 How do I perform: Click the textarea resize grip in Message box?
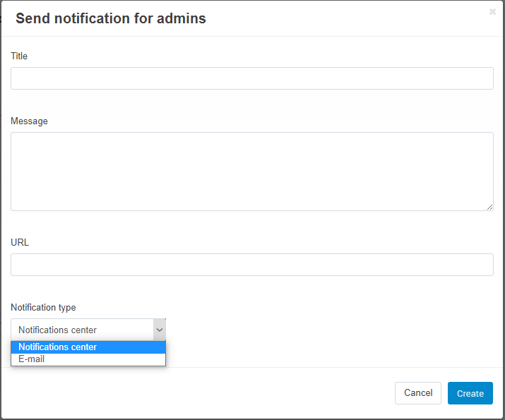pyautogui.click(x=489, y=208)
